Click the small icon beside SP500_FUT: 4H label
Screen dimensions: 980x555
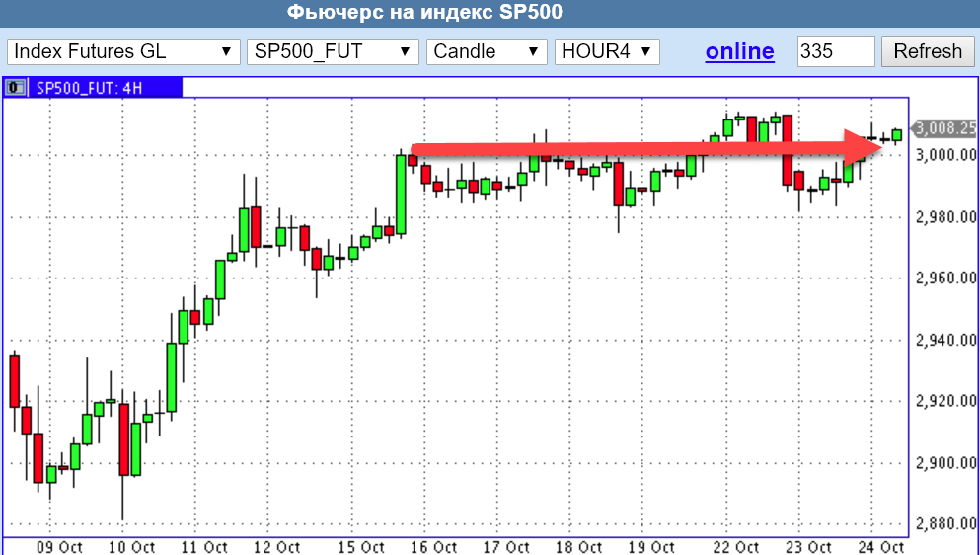pyautogui.click(x=16, y=88)
